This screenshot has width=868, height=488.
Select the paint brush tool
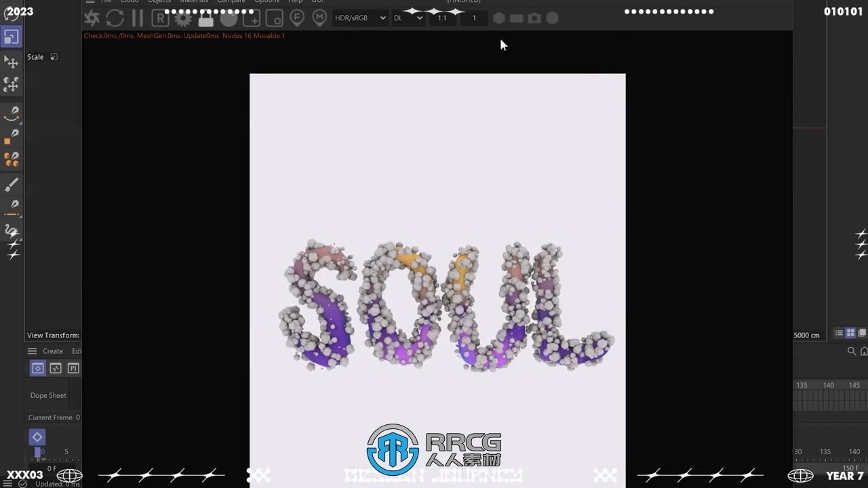pos(12,184)
